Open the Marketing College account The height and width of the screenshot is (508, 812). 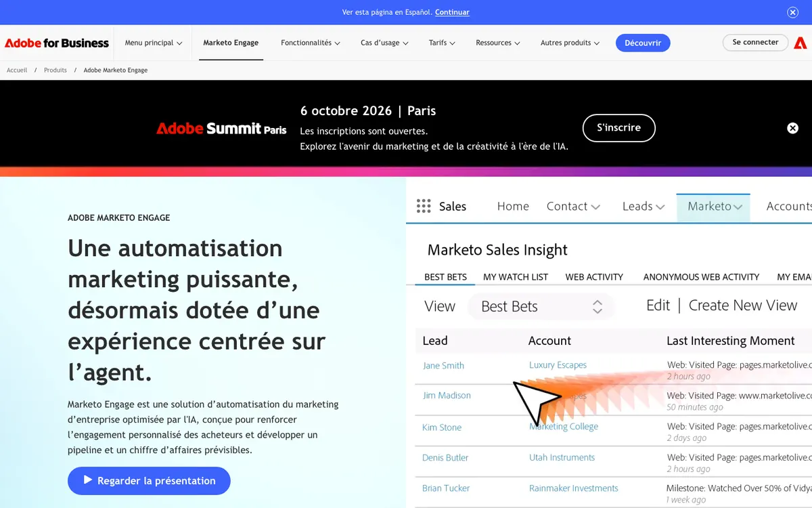(564, 427)
